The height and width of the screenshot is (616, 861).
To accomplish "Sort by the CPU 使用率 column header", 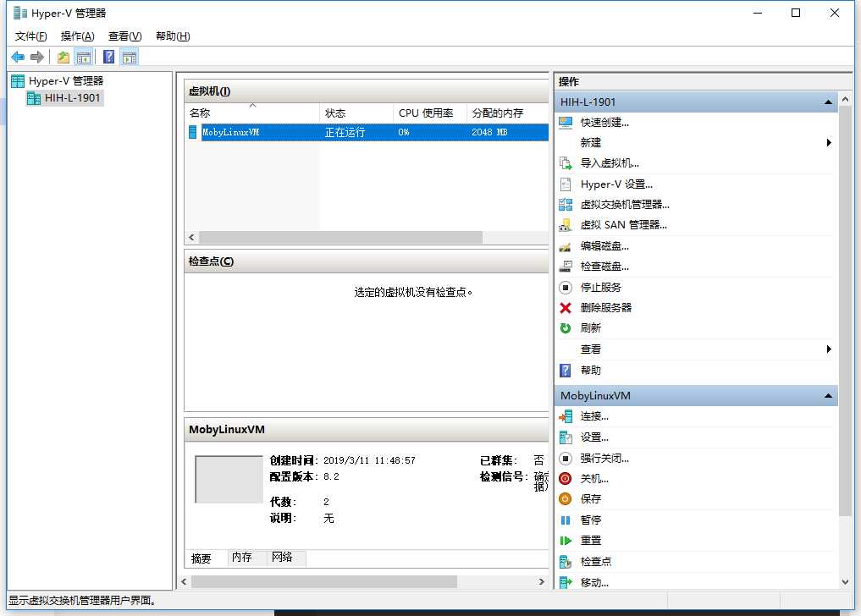I will click(429, 113).
